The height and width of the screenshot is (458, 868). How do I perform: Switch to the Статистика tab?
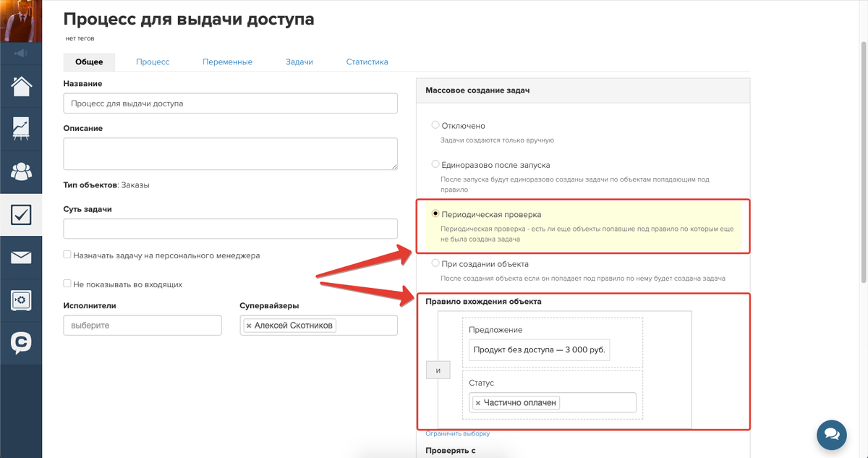tap(367, 62)
